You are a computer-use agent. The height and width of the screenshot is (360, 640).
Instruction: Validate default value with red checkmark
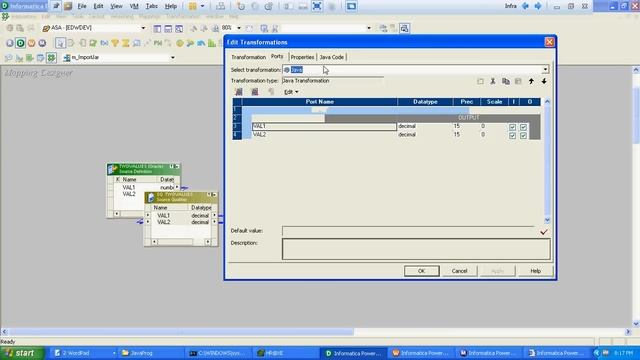pyautogui.click(x=544, y=232)
